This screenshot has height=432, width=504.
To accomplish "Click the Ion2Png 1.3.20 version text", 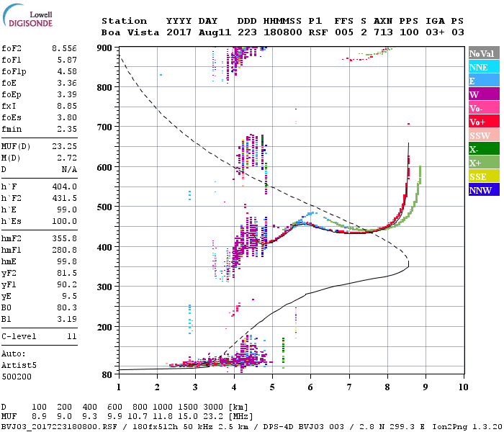I will coord(467,427).
